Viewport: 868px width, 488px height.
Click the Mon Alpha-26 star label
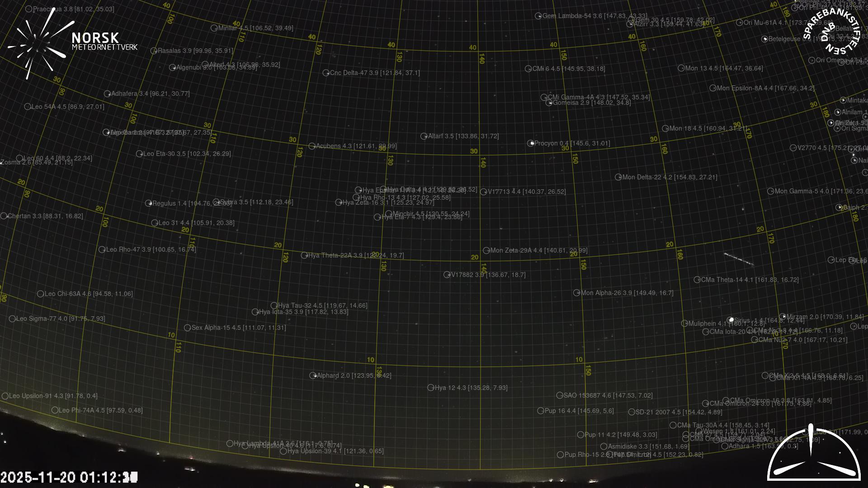click(x=627, y=293)
